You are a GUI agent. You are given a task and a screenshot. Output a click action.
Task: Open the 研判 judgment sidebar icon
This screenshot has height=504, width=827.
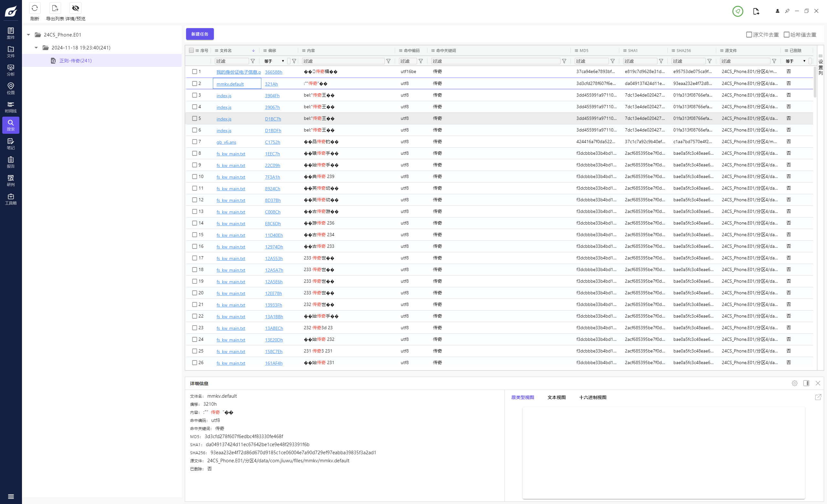click(x=11, y=181)
